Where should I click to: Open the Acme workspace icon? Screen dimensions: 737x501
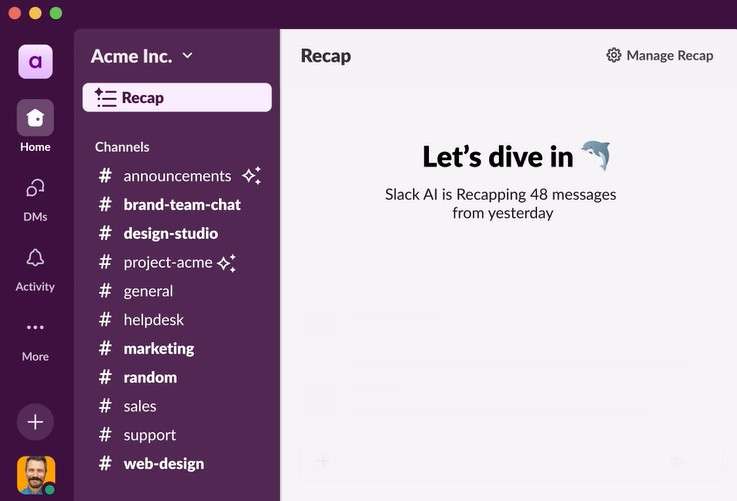[35, 62]
